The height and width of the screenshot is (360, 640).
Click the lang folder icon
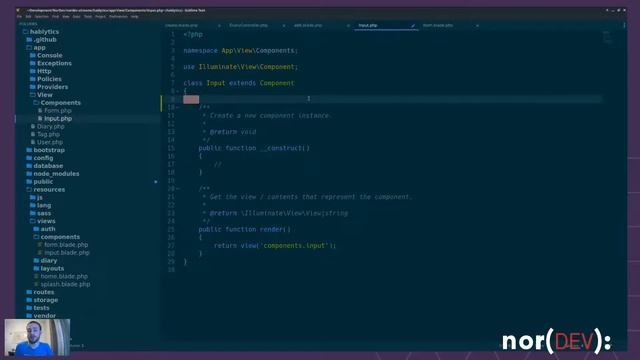(33, 205)
